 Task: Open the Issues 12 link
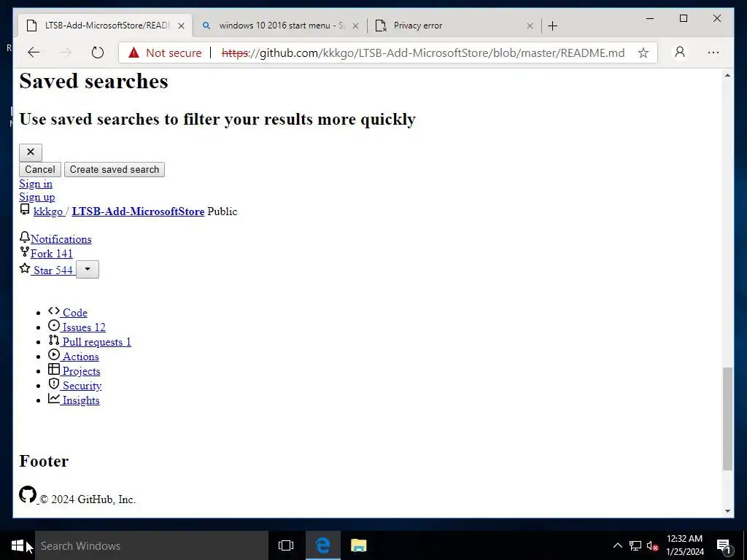click(x=84, y=327)
